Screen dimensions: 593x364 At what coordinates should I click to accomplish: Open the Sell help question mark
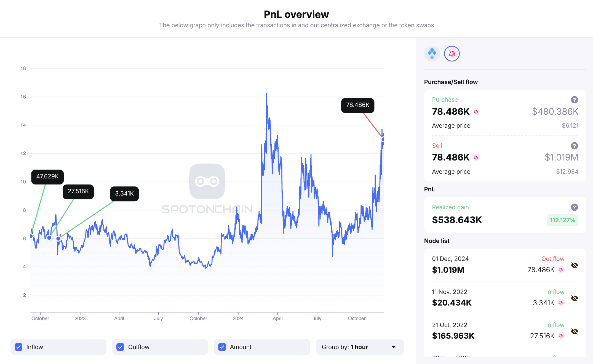575,146
